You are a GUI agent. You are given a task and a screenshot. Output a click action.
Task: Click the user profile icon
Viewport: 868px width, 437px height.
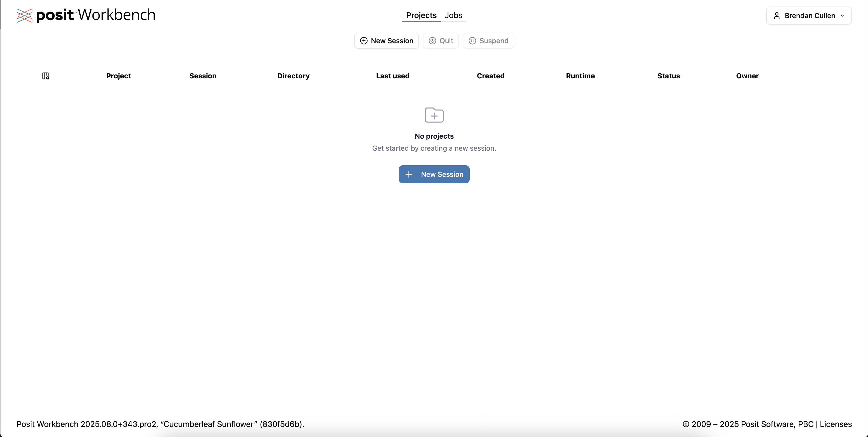click(x=777, y=16)
